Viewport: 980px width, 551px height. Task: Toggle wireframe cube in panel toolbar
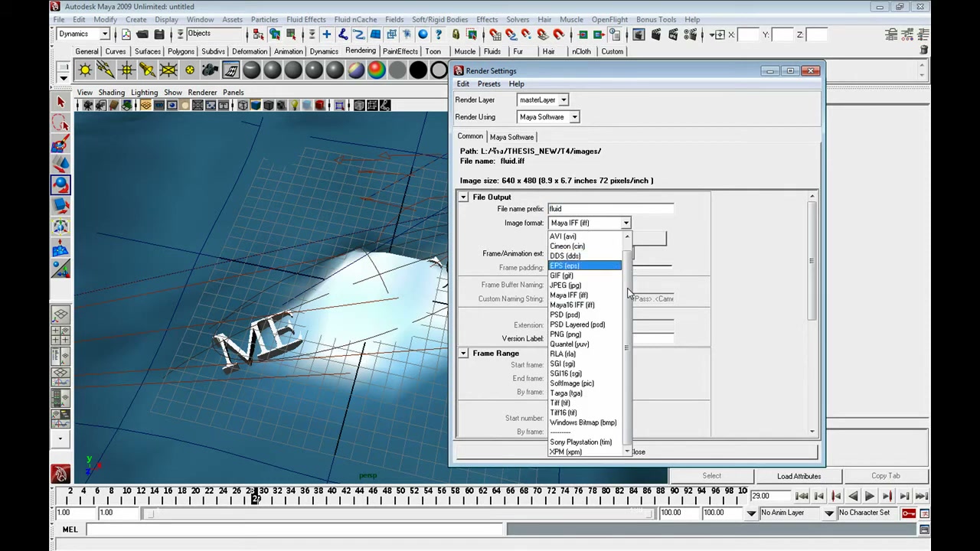pos(243,105)
